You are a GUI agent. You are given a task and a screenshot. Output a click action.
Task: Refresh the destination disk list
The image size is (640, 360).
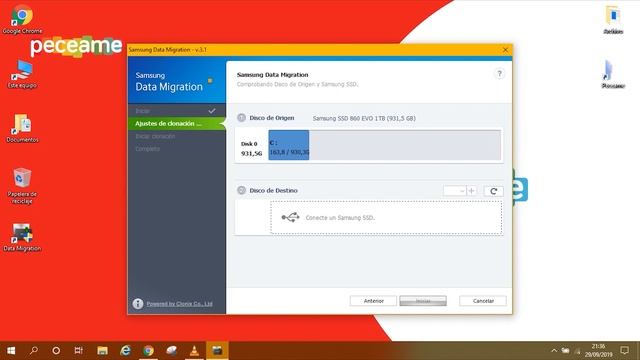coord(493,191)
